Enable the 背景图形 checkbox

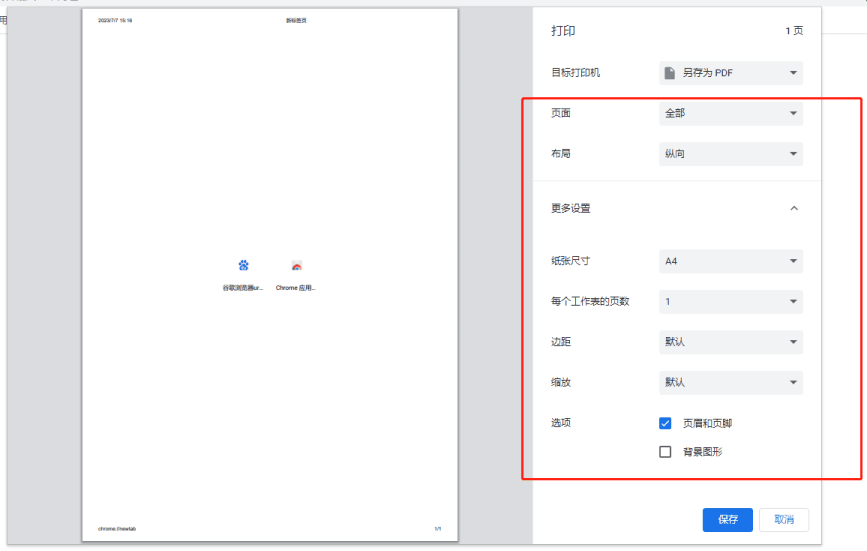(665, 452)
